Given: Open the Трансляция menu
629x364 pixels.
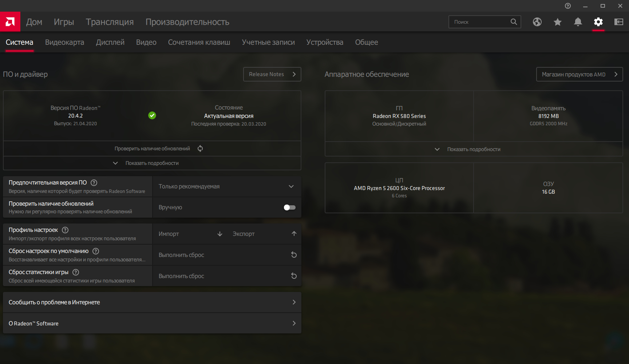Looking at the screenshot, I should point(110,22).
